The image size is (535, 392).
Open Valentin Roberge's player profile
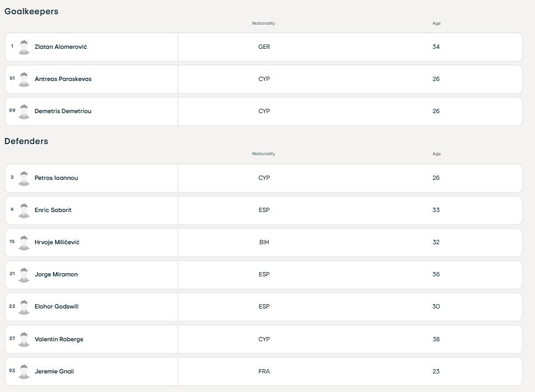59,339
